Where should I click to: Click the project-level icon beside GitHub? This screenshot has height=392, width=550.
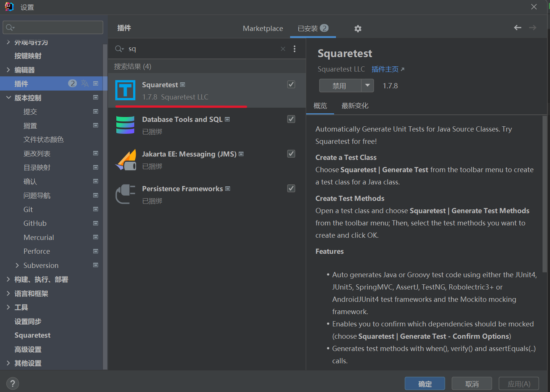pos(96,223)
